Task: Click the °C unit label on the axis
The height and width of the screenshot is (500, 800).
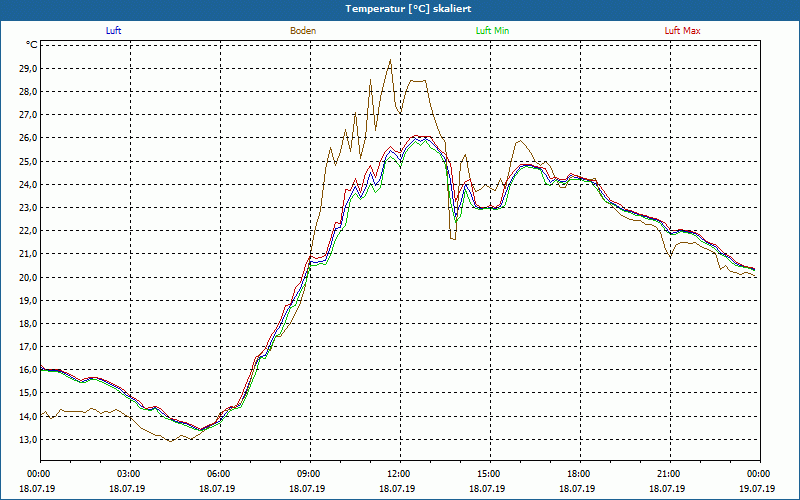Action: tap(32, 45)
